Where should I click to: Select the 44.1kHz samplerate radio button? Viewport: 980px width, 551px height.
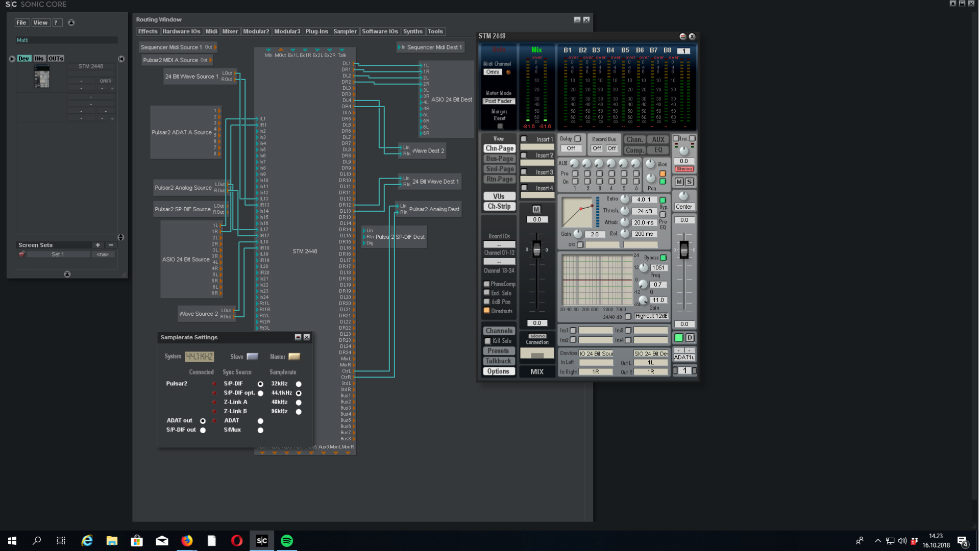(299, 393)
